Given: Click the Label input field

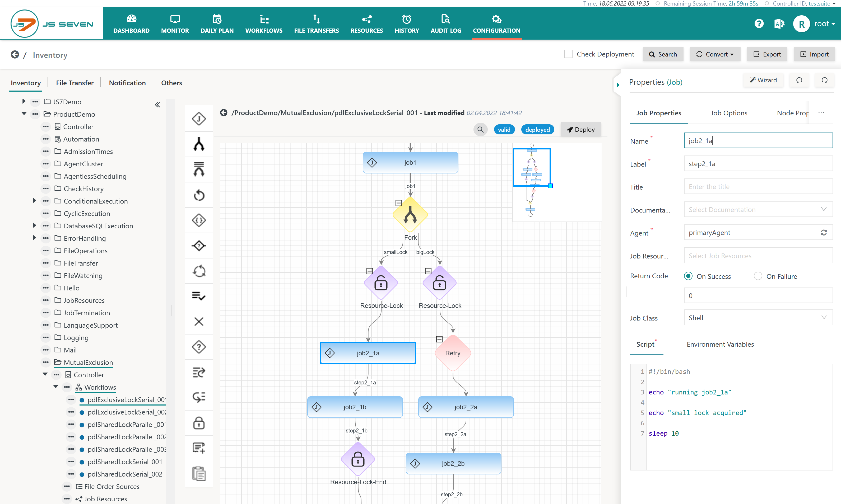Looking at the screenshot, I should coord(758,164).
